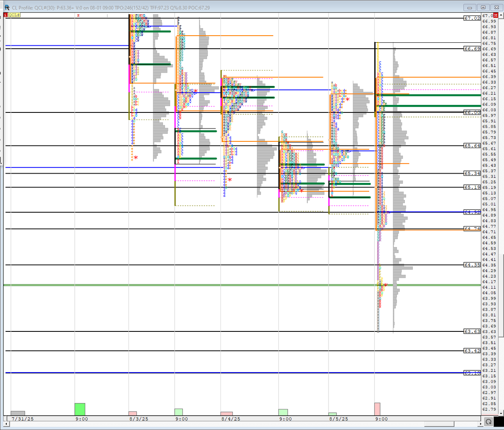This screenshot has width=504, height=430.
Task: Select the 64.74 price level label
Action: 472,229
